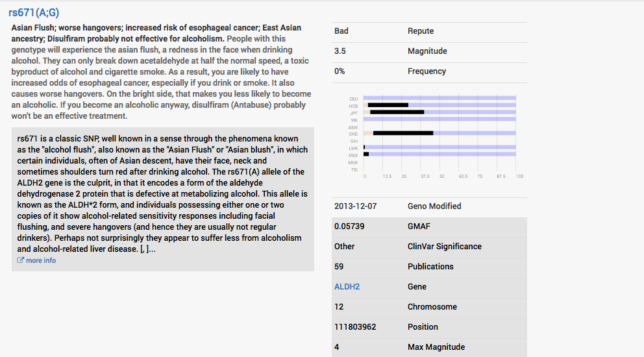644x357 pixels.
Task: Click the 'Magnitude' label in the top rows
Action: tap(427, 51)
